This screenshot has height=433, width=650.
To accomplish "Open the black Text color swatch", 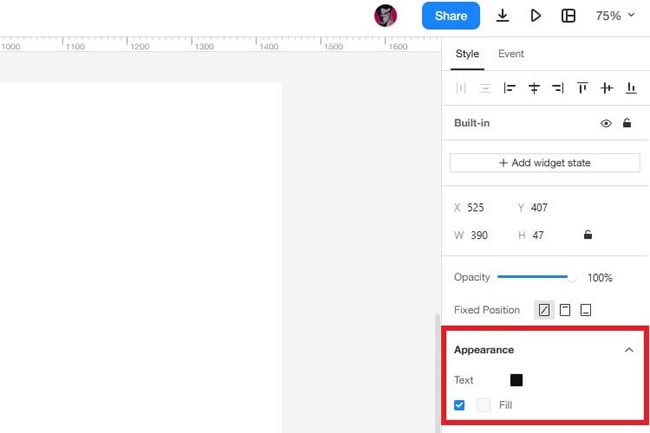I will click(516, 380).
